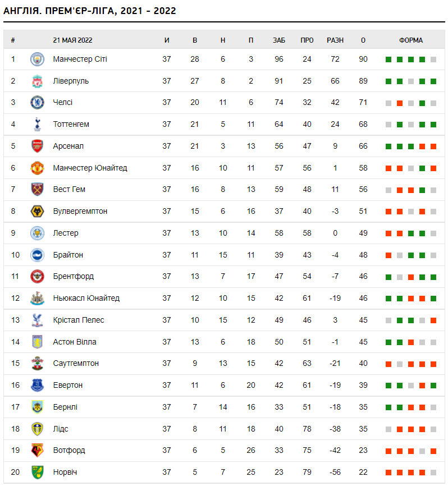Image resolution: width=448 pixels, height=486 pixels.
Task: Click the Watford club crest
Action: tap(37, 451)
